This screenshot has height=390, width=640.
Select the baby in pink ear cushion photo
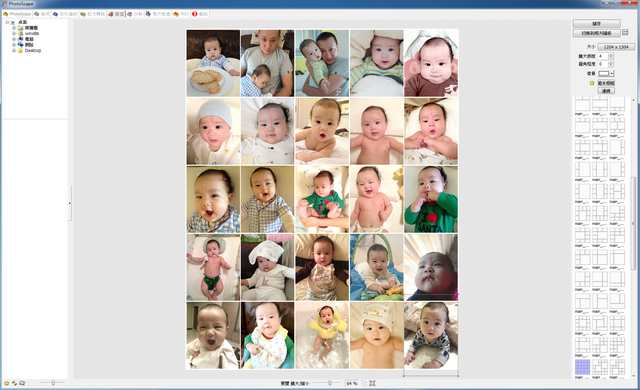point(431,63)
